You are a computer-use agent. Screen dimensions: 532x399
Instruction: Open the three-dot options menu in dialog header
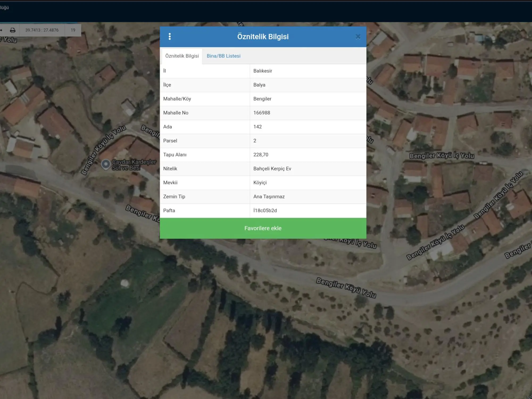tap(170, 36)
